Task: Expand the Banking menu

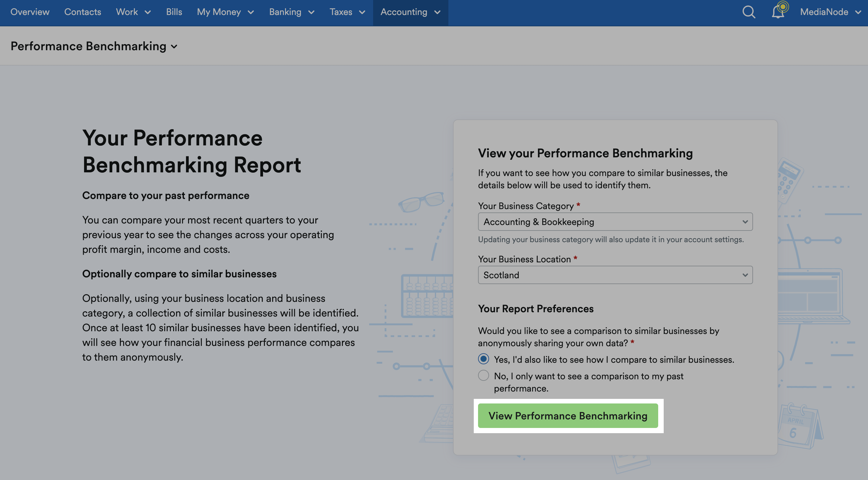Action: coord(292,12)
